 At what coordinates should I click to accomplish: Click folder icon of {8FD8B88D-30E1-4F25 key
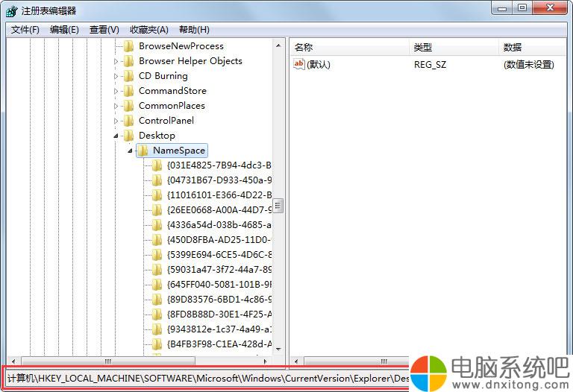[x=157, y=314]
